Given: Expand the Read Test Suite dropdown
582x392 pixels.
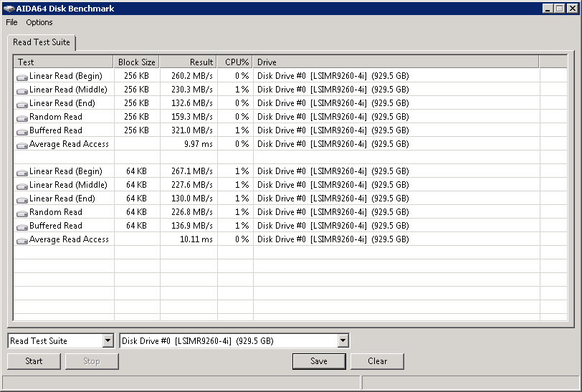Looking at the screenshot, I should click(x=108, y=341).
